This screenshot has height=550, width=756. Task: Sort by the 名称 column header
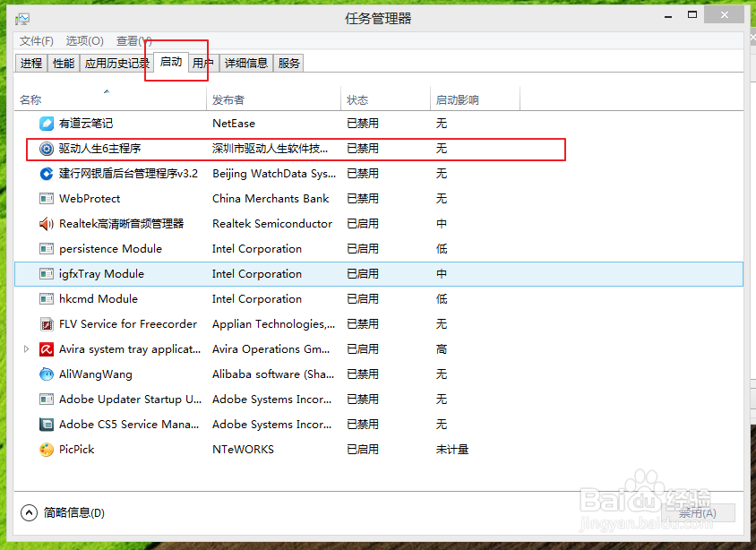[x=110, y=99]
